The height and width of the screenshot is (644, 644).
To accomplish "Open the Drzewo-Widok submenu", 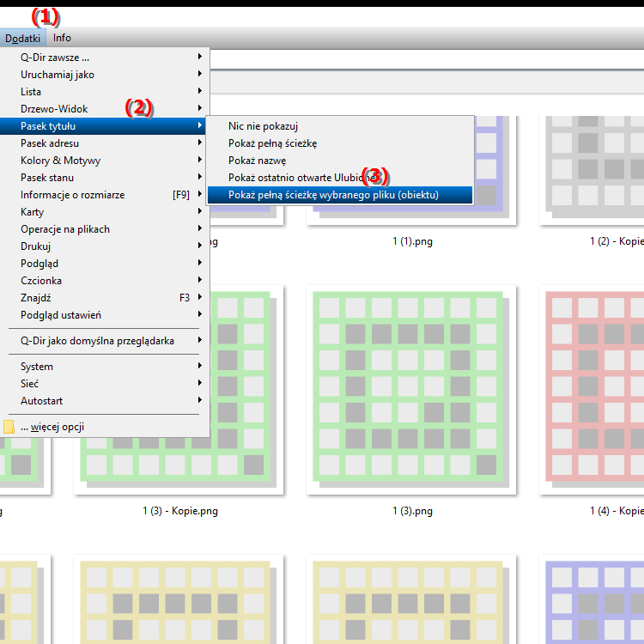I will (x=105, y=109).
